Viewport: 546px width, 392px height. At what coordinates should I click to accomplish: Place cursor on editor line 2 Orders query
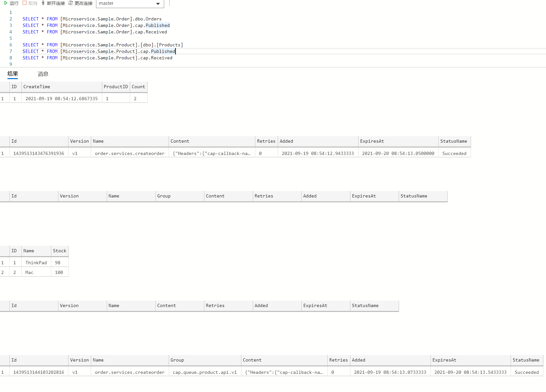[92, 19]
